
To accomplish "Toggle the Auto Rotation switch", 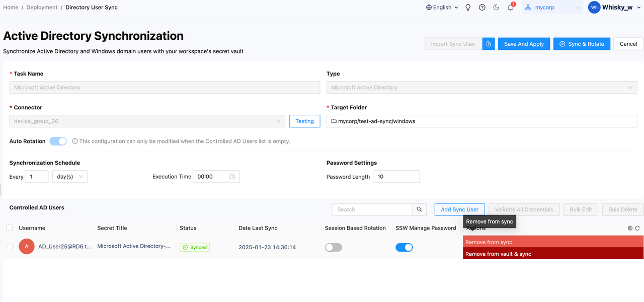I will [x=58, y=141].
